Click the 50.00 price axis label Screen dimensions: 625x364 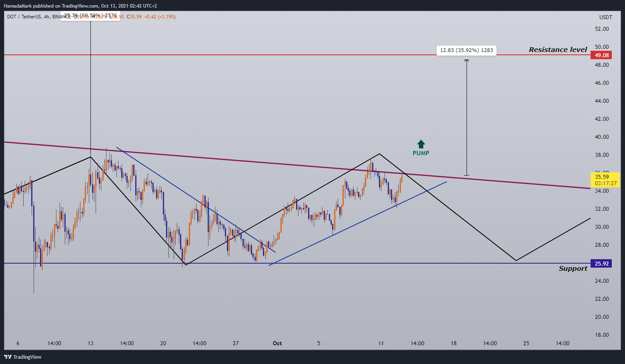click(602, 47)
